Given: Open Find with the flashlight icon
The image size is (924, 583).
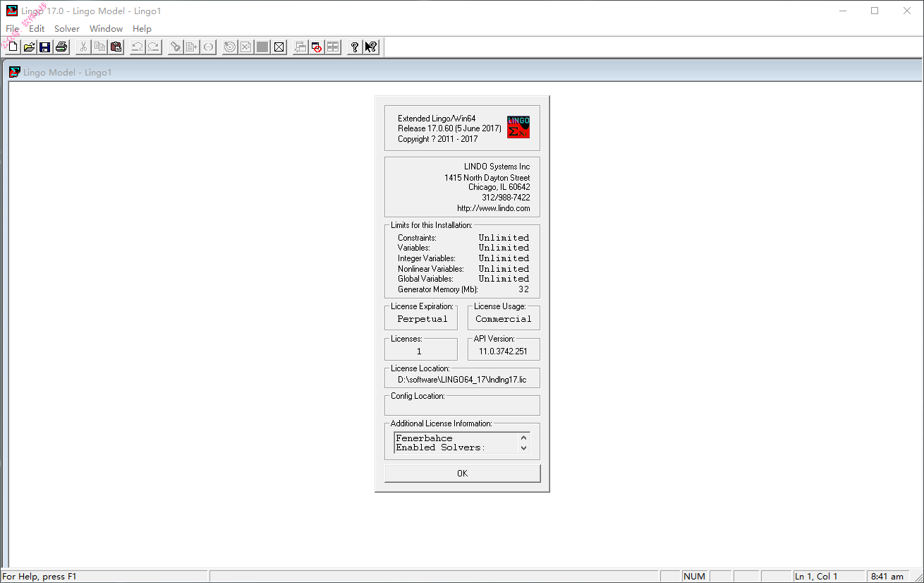Looking at the screenshot, I should click(x=175, y=47).
